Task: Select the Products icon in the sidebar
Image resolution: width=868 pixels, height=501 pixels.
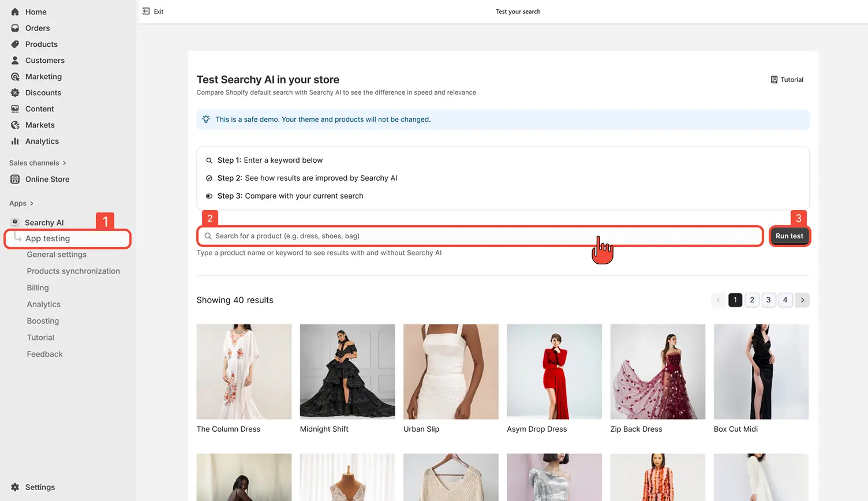Action: coord(14,44)
